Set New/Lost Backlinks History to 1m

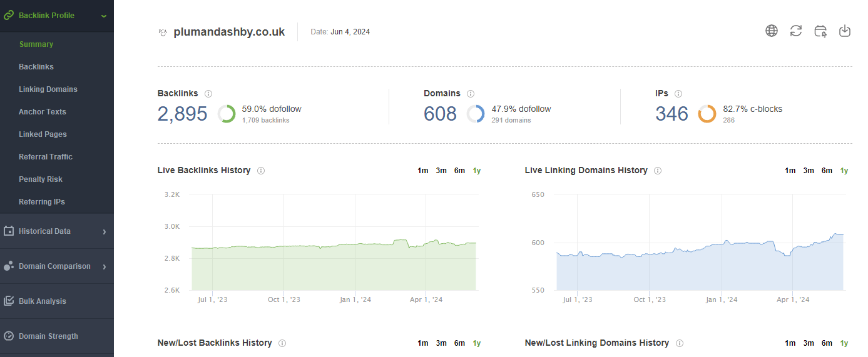coord(423,343)
